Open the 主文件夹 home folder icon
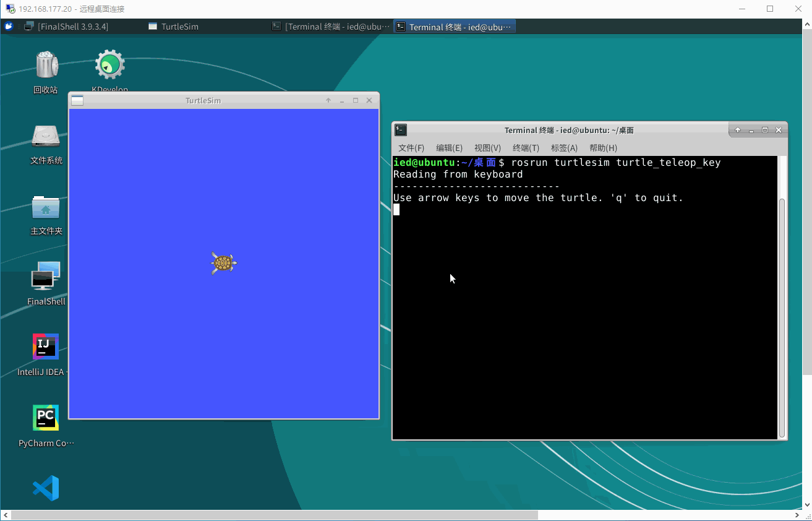The height and width of the screenshot is (521, 812). 46,207
